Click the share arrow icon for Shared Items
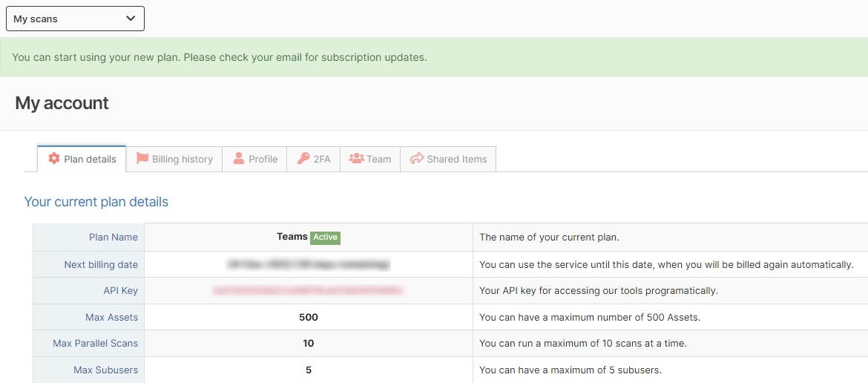The width and height of the screenshot is (868, 383). click(x=417, y=159)
